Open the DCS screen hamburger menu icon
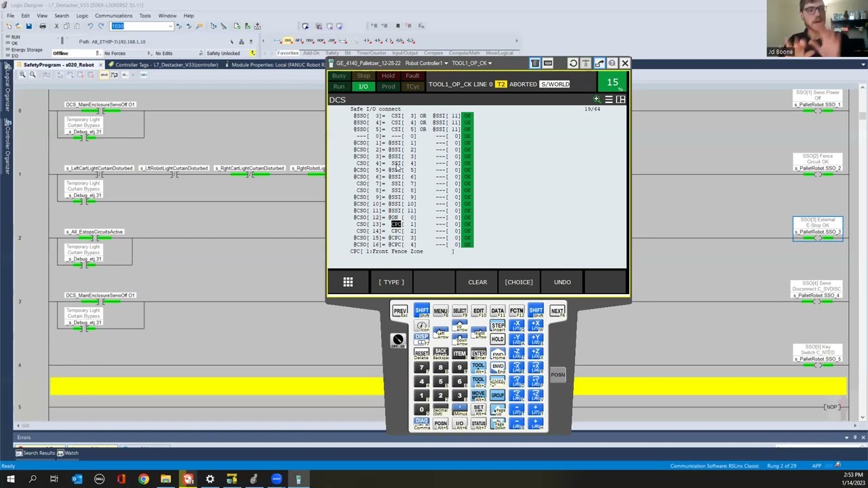 [x=608, y=100]
